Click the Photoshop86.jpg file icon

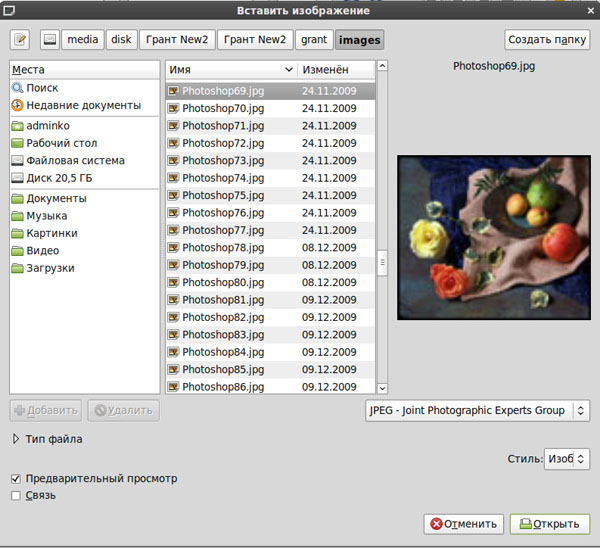click(173, 387)
